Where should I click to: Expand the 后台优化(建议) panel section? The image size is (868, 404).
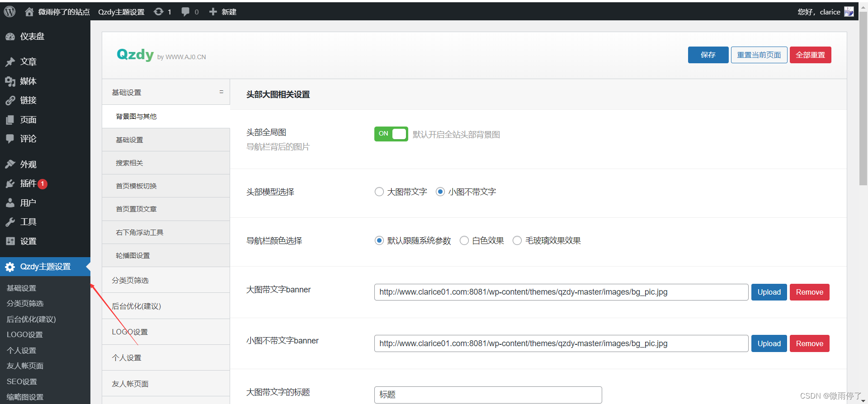click(166, 306)
